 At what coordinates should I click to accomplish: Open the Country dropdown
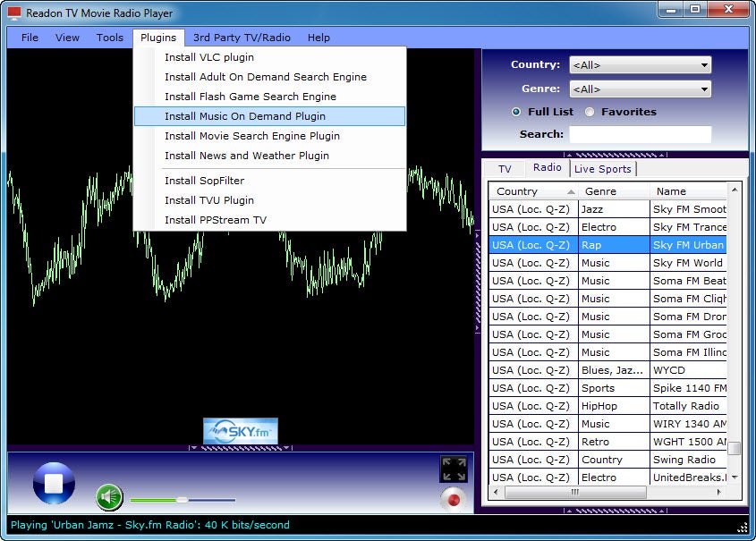640,64
